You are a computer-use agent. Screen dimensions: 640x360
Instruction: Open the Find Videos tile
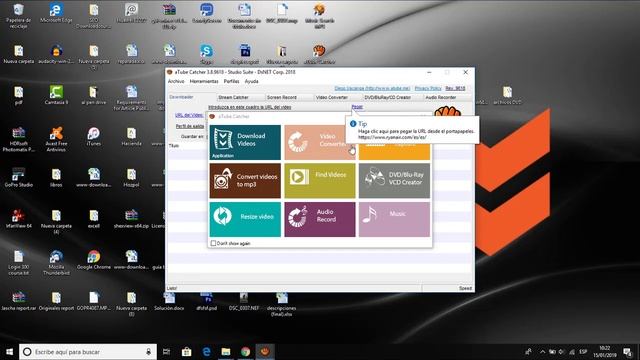[x=320, y=180]
